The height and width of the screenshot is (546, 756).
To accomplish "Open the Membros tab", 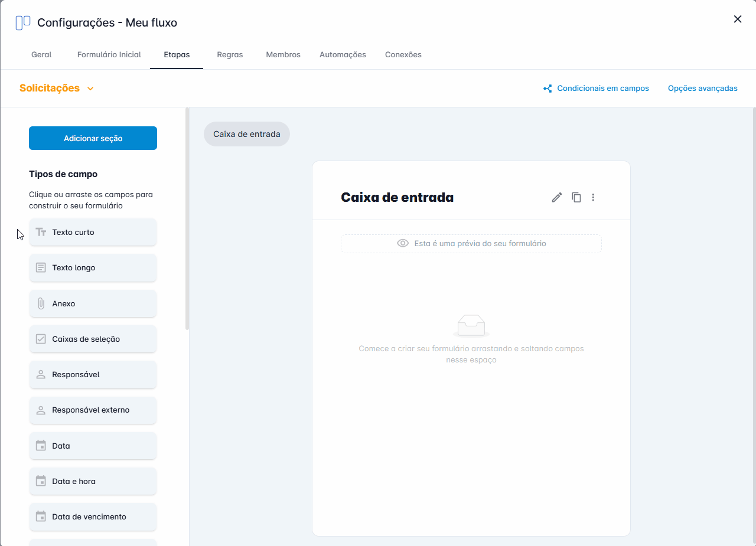I will pyautogui.click(x=283, y=54).
